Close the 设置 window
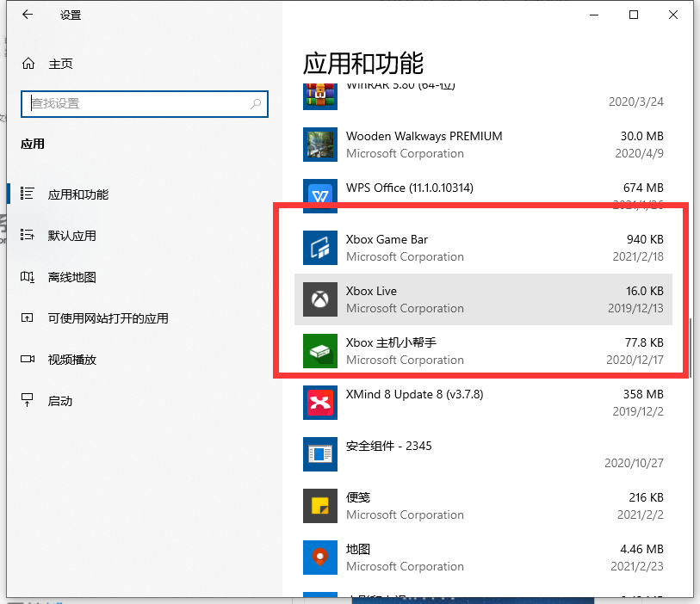The height and width of the screenshot is (604, 700). tap(673, 15)
